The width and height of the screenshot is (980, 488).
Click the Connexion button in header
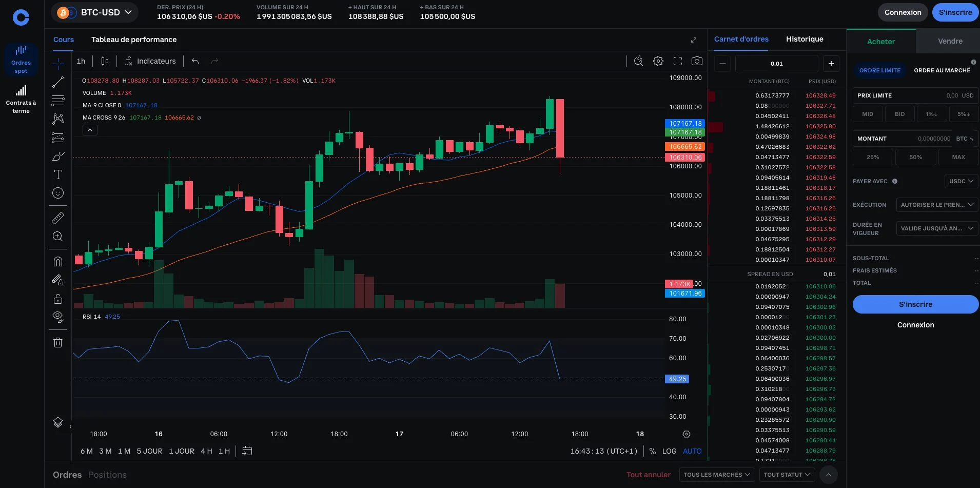pos(903,12)
